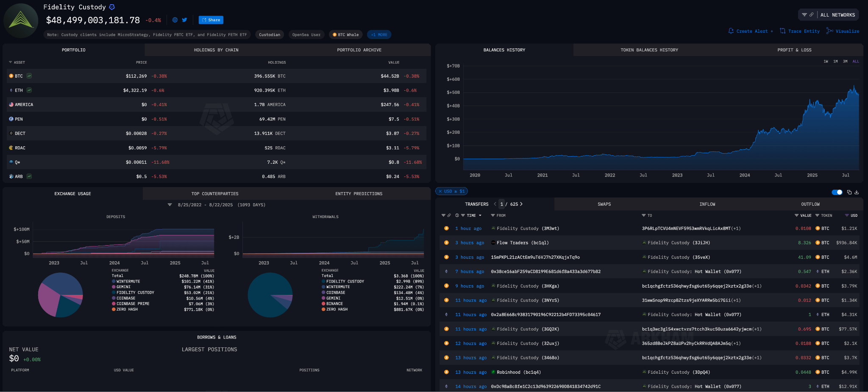Screen dimensions: 868x392
Task: Open the 15mPKPL21zACtEm9uT6VJ7h27XKqjxTq9o address
Action: point(535,257)
